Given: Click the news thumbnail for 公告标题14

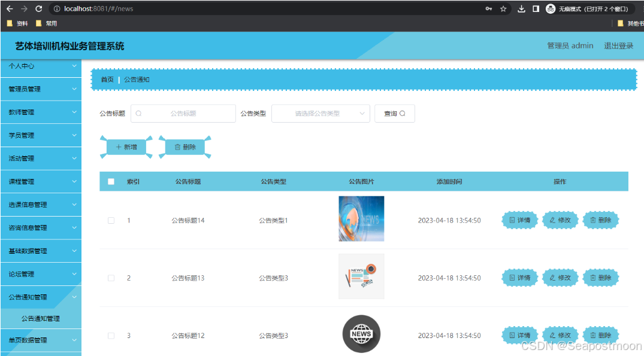Looking at the screenshot, I should (361, 219).
